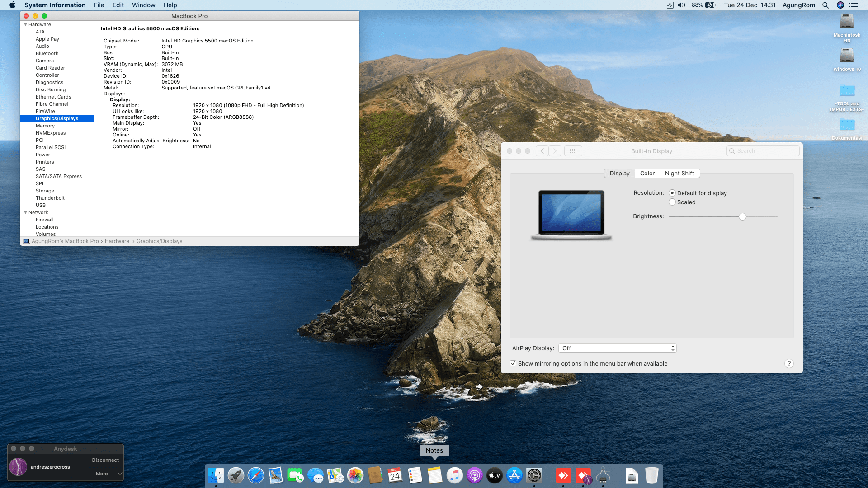868x488 pixels.
Task: Open the Window menu
Action: click(x=143, y=5)
